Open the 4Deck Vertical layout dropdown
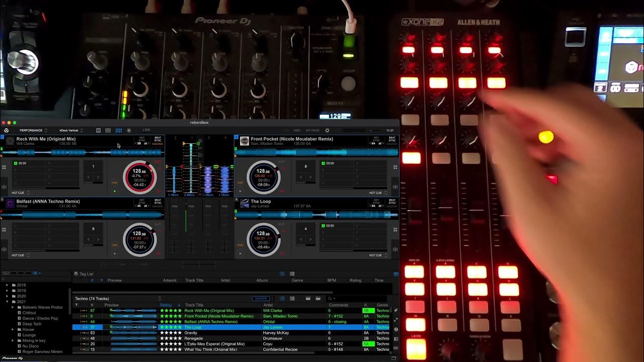This screenshot has width=644, height=362. click(x=71, y=130)
